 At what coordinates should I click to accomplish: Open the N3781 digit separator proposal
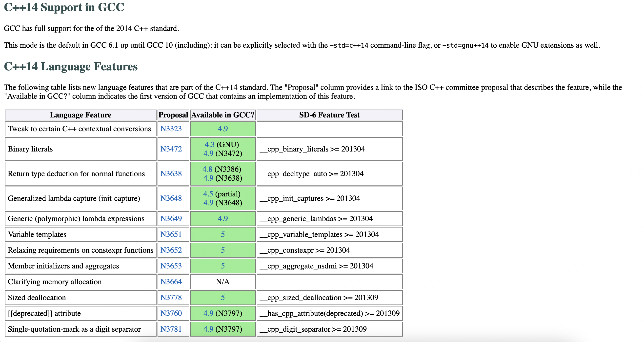[x=171, y=329]
